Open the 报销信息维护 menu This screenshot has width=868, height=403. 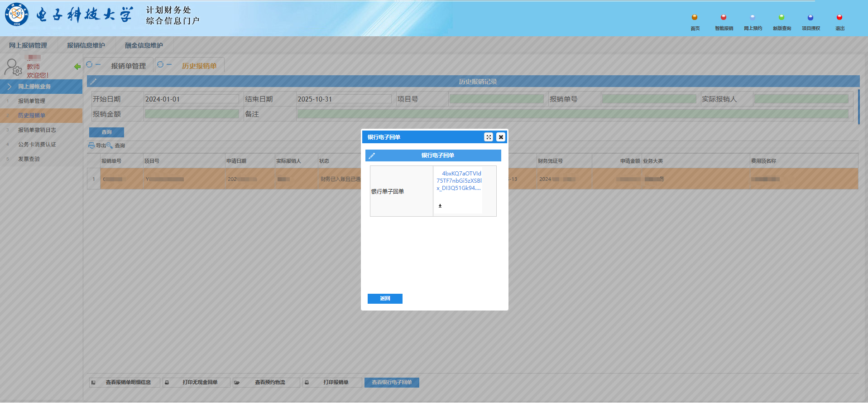click(x=86, y=45)
